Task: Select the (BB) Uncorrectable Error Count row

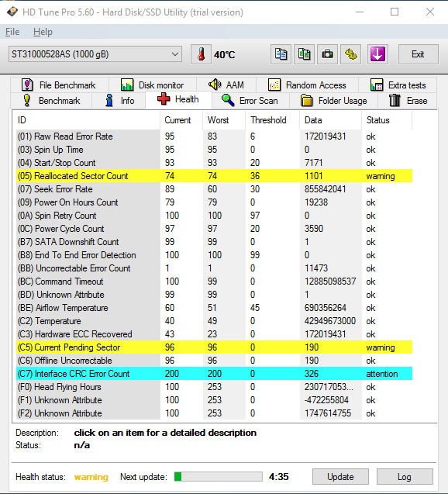Action: click(214, 268)
